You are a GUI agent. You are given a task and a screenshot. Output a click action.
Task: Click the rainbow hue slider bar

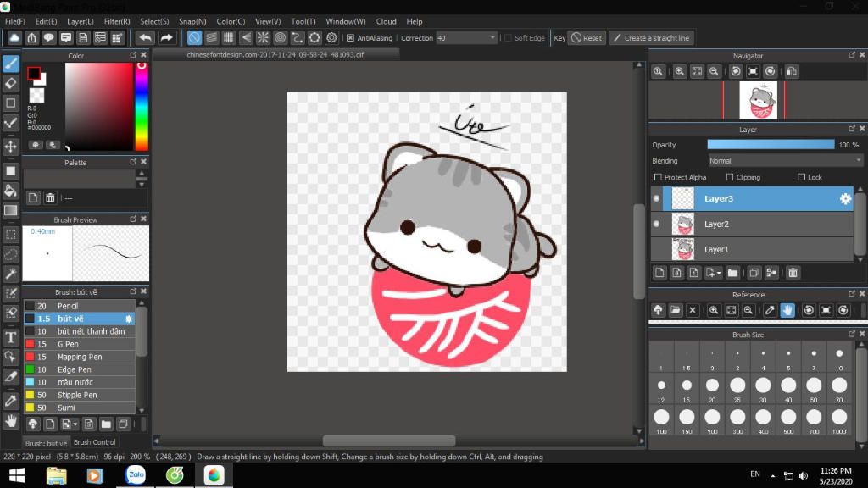[x=142, y=106]
